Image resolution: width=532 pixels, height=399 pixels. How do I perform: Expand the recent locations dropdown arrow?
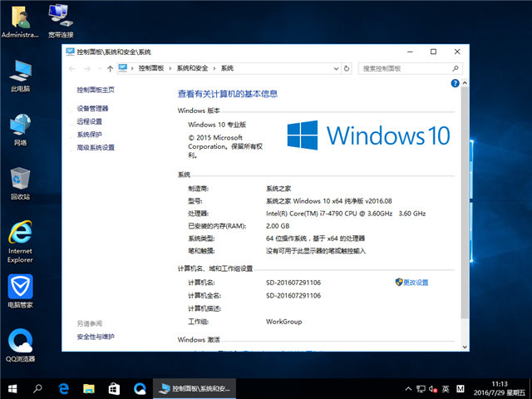coord(97,67)
